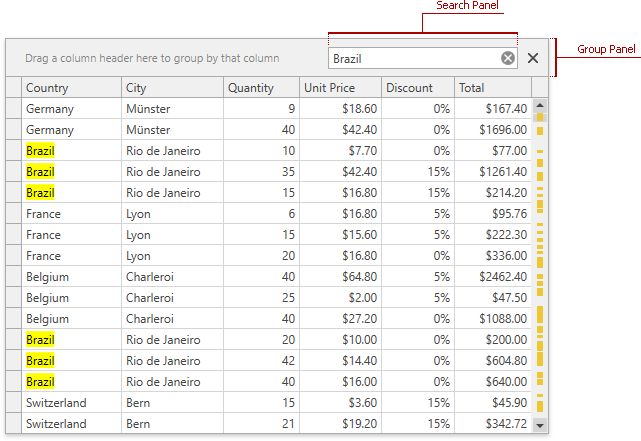
Task: Sort by City column header
Action: click(171, 88)
